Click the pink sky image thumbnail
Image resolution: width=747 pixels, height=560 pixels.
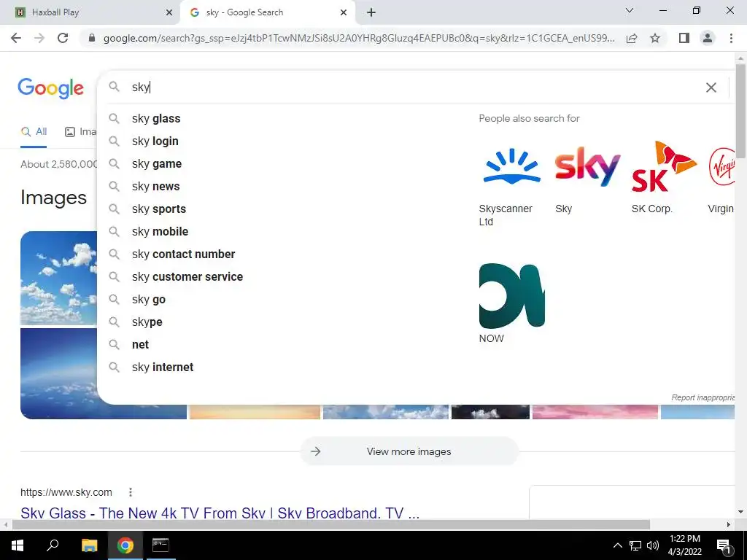(595, 412)
